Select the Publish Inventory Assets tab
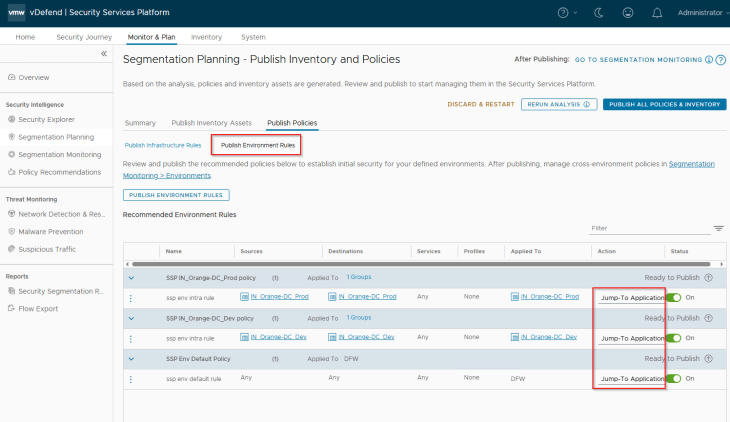Image resolution: width=730 pixels, height=422 pixels. pos(211,123)
